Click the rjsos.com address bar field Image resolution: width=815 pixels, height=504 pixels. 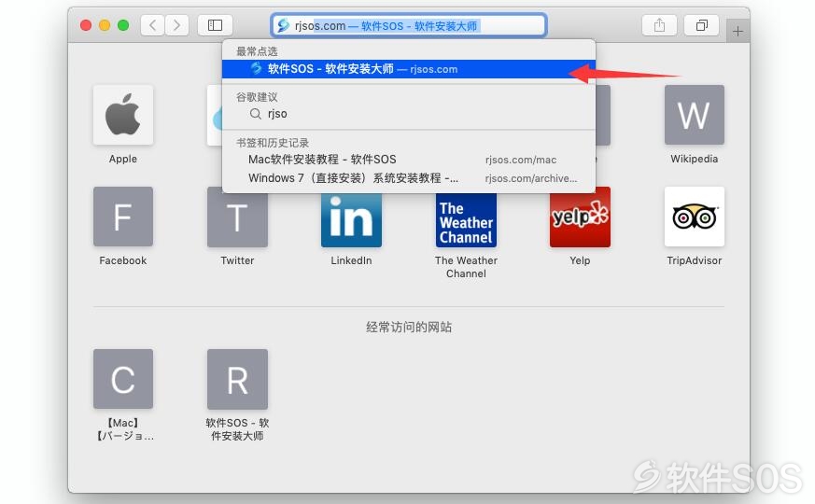(x=409, y=25)
